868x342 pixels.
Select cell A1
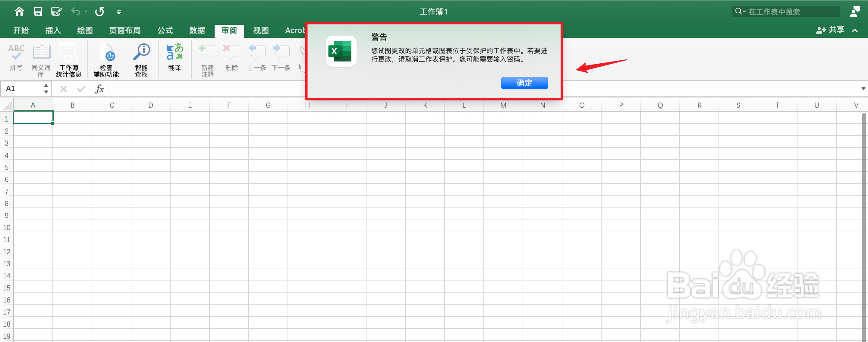[33, 117]
